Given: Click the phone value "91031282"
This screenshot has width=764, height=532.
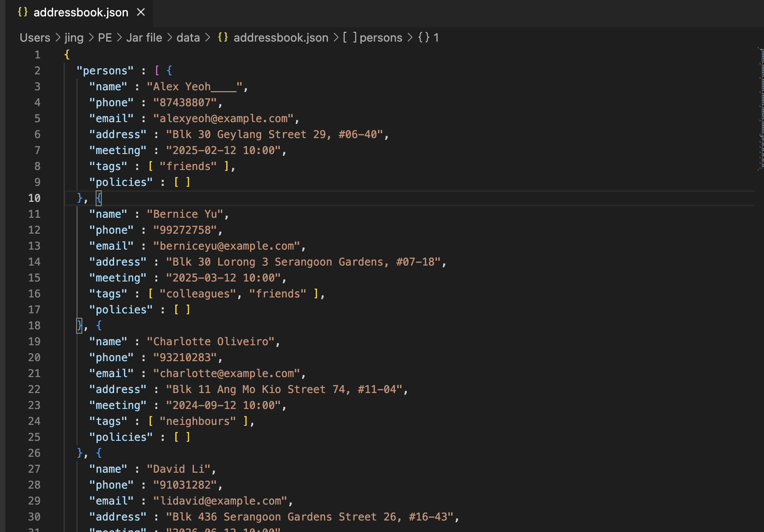Looking at the screenshot, I should [185, 485].
